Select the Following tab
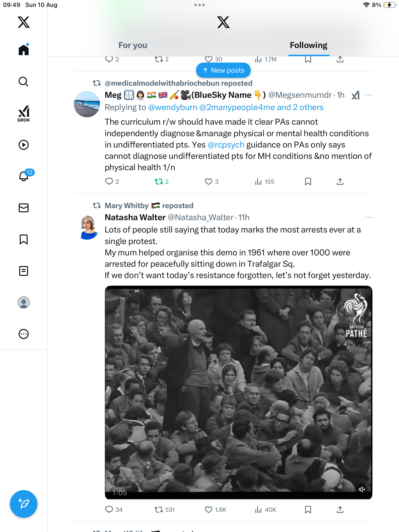The image size is (399, 532). (x=309, y=45)
